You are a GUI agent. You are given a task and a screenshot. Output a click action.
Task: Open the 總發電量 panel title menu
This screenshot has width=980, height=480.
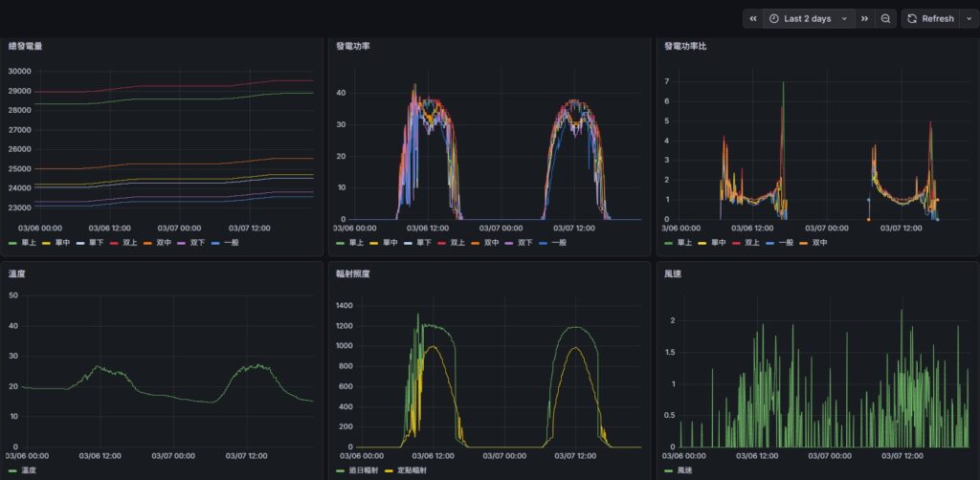click(25, 46)
